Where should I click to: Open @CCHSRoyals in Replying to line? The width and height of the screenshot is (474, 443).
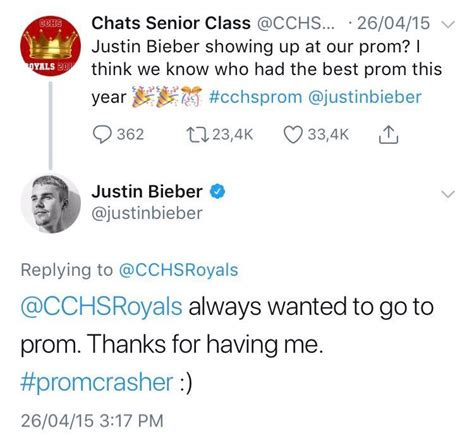(179, 270)
